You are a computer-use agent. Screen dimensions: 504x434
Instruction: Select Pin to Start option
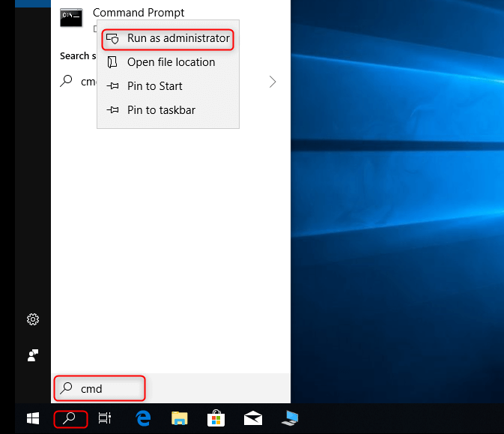168,86
